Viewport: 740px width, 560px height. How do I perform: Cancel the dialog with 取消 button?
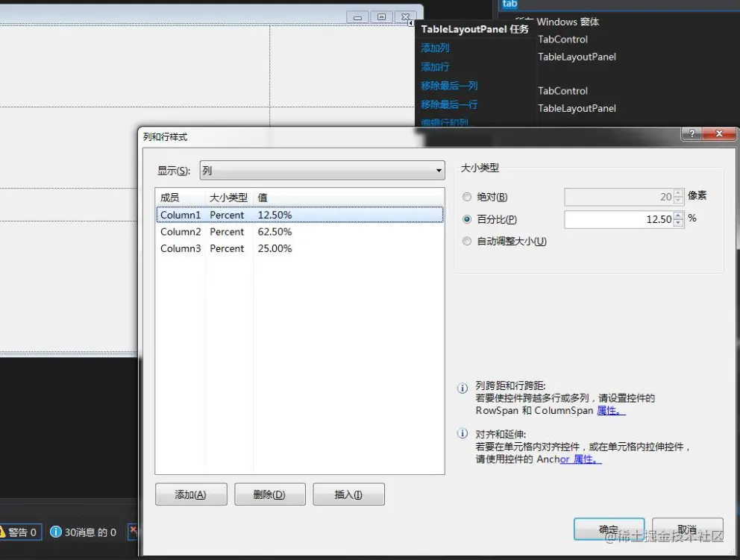(x=688, y=529)
